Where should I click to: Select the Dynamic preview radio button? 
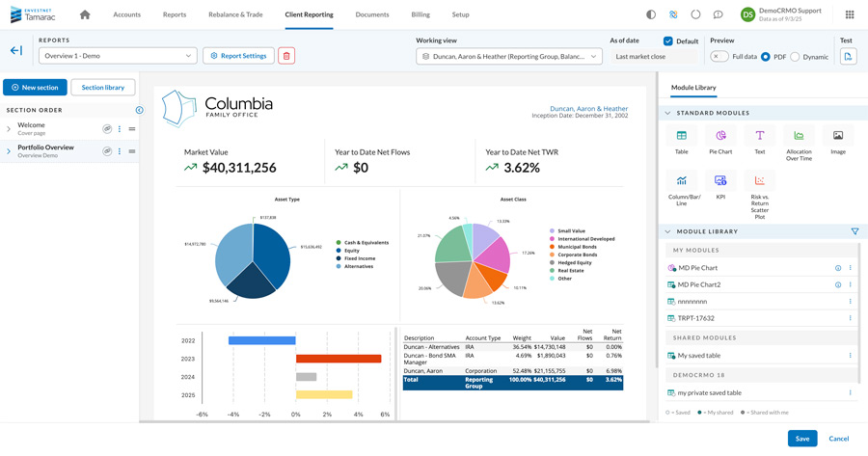pyautogui.click(x=795, y=57)
